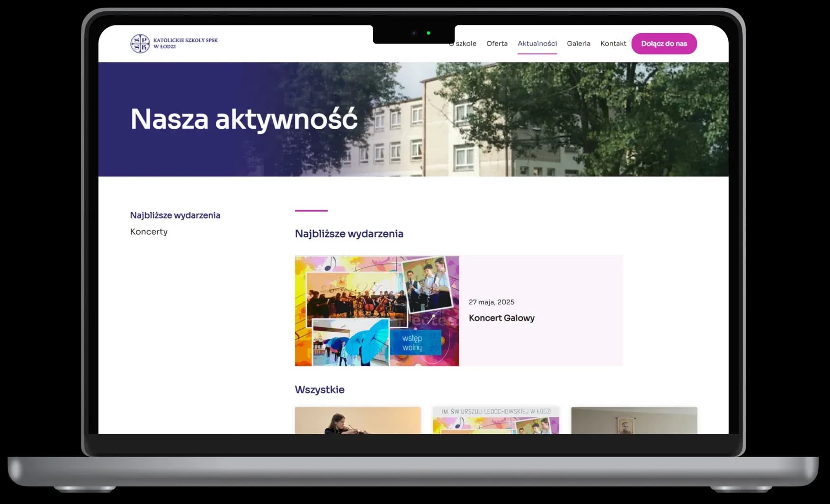Viewport: 830px width, 504px height.
Task: Open the 'Koncert Galowy' event title
Action: tap(501, 318)
